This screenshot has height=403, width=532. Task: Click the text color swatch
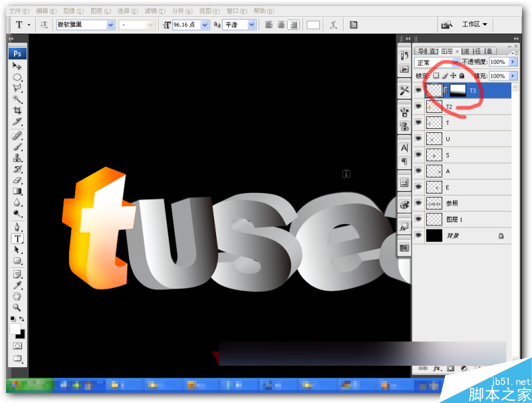click(x=313, y=25)
